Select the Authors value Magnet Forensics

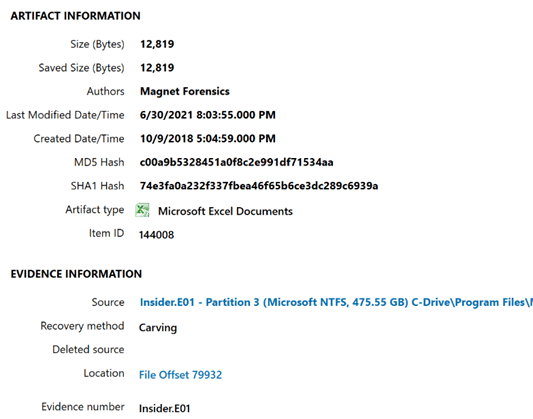(185, 91)
